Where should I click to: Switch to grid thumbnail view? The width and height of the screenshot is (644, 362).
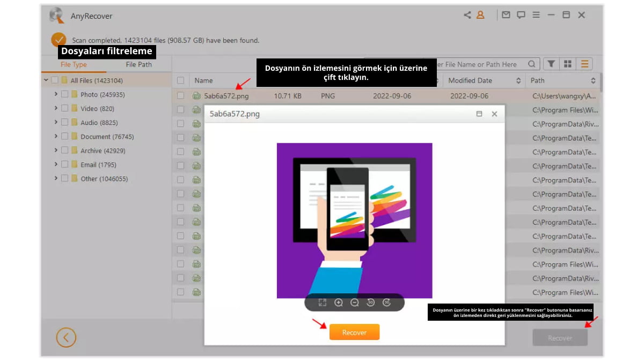coord(567,64)
